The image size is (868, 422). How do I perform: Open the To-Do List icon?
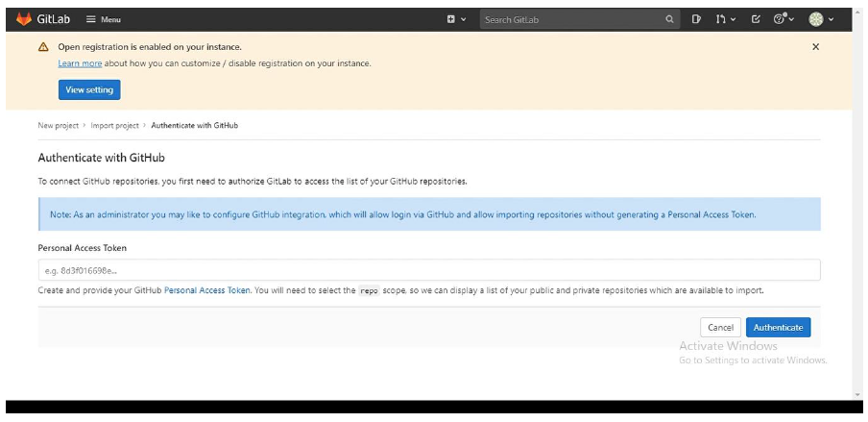756,19
